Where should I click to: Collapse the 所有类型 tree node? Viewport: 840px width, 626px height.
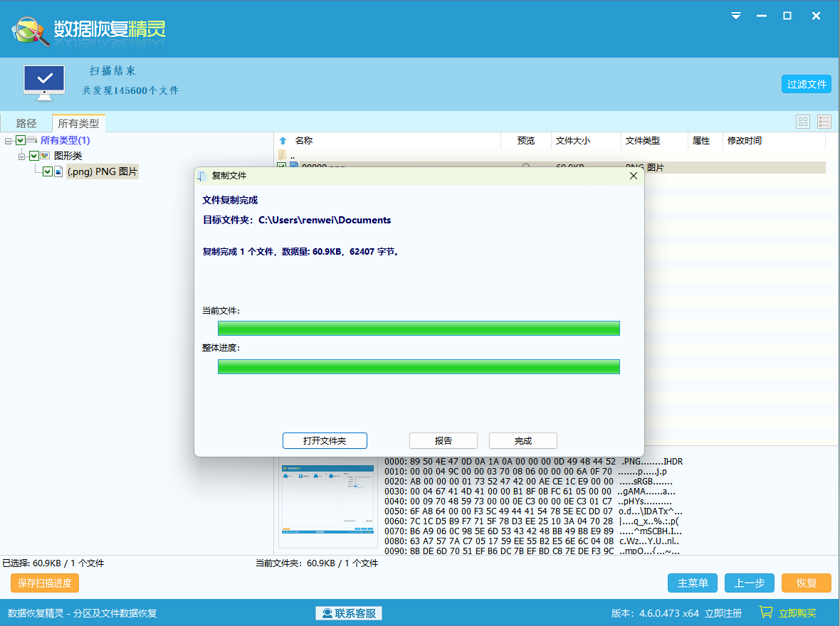[x=8, y=141]
